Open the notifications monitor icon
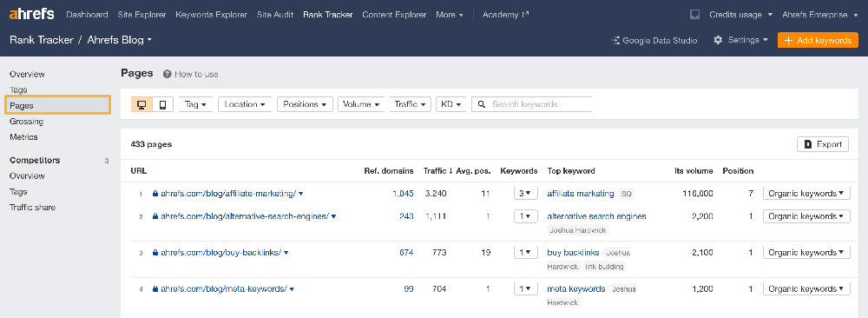The height and width of the screenshot is (318, 868). [x=694, y=15]
